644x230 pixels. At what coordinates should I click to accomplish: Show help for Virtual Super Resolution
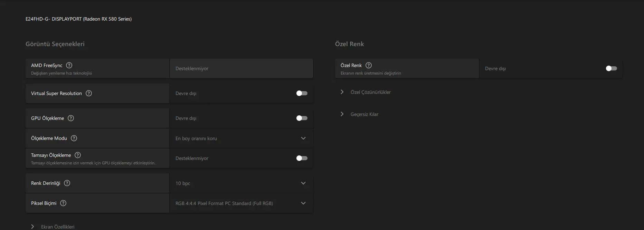(89, 93)
